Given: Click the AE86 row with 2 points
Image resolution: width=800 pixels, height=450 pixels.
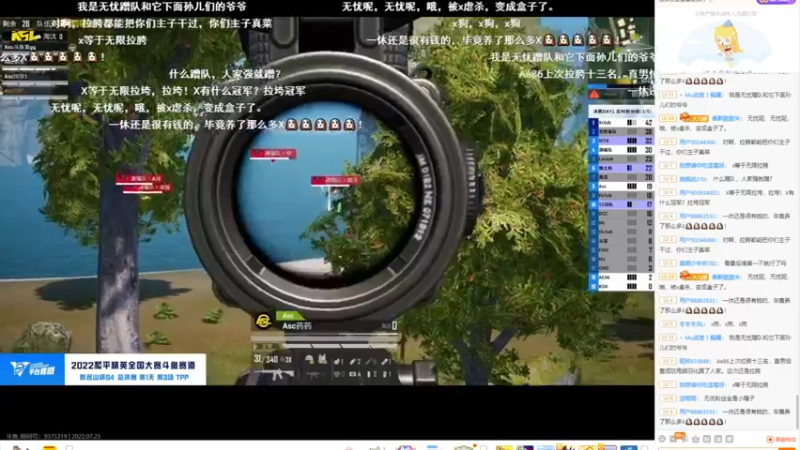Looking at the screenshot, I should pyautogui.click(x=621, y=277).
